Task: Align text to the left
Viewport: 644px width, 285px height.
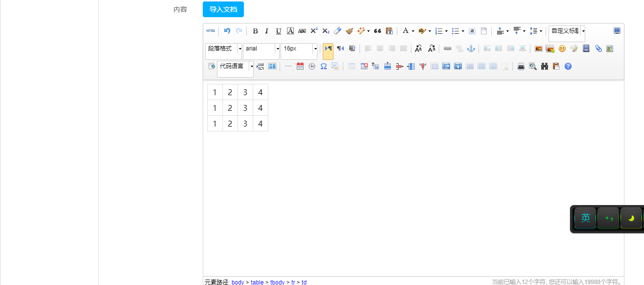Action: (368, 49)
